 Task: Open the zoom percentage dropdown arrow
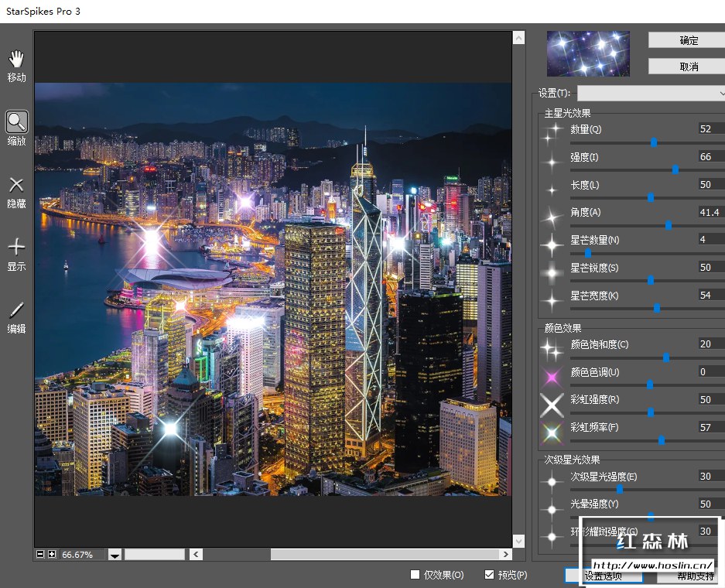coord(115,554)
